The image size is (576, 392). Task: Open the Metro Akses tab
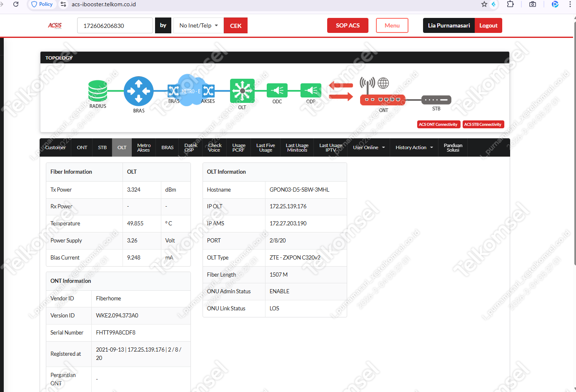(x=143, y=147)
